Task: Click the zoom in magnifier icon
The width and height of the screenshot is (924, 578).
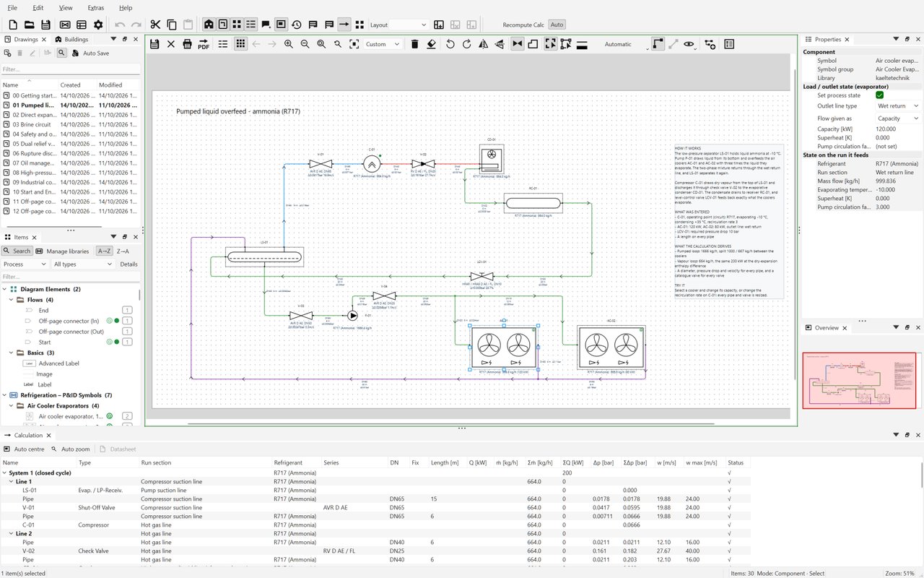Action: (289, 44)
